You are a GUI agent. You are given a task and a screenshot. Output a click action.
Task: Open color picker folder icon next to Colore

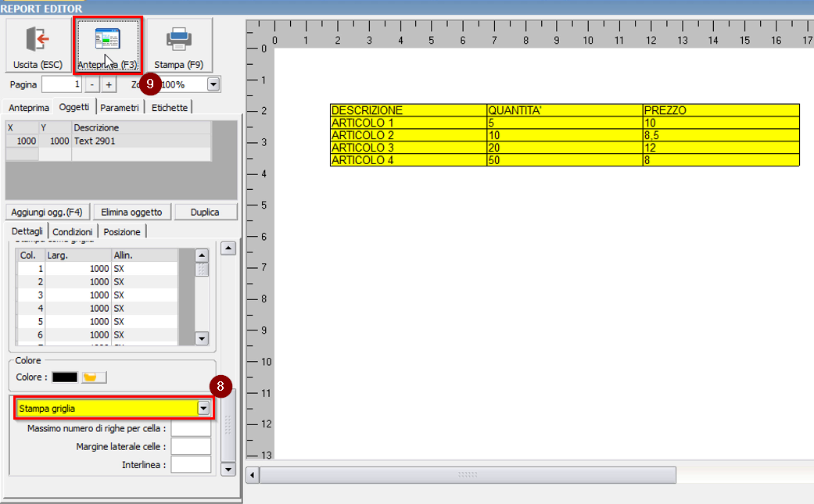(x=94, y=377)
